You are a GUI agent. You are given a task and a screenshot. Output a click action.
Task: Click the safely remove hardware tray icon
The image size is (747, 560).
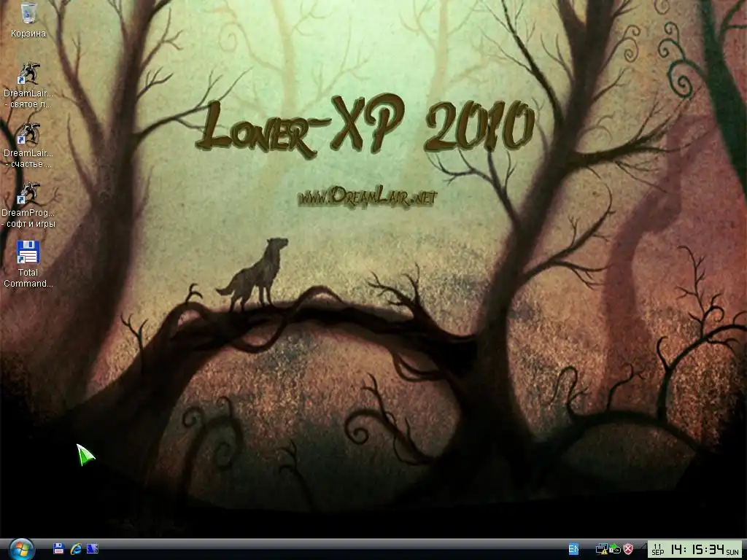pyautogui.click(x=615, y=549)
